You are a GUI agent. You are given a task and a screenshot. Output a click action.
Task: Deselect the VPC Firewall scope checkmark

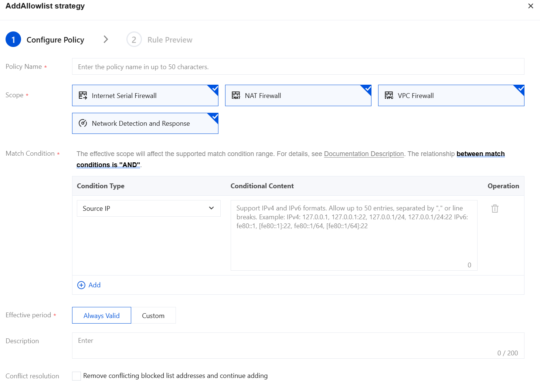point(520,89)
